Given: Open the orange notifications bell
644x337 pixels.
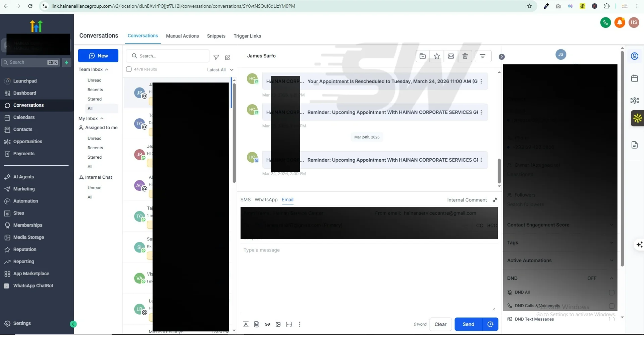Looking at the screenshot, I should [620, 22].
